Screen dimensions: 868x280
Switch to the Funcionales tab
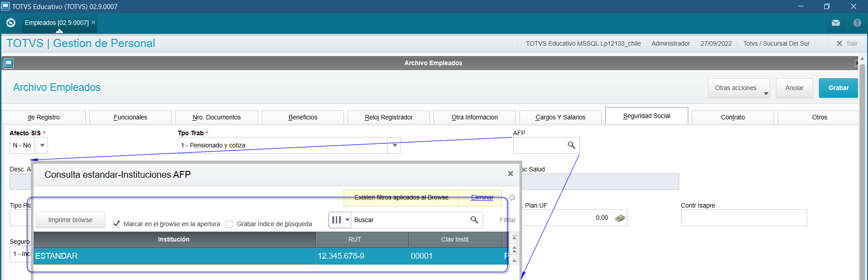coord(130,117)
